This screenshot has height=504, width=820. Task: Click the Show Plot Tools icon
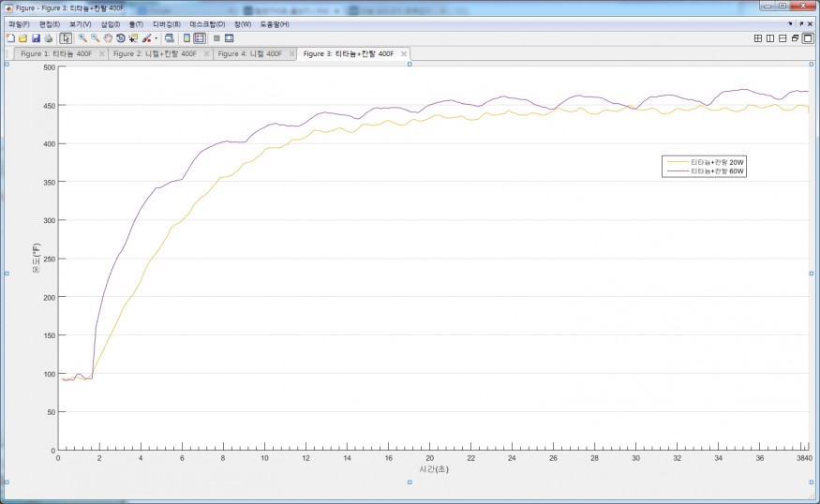coord(229,38)
